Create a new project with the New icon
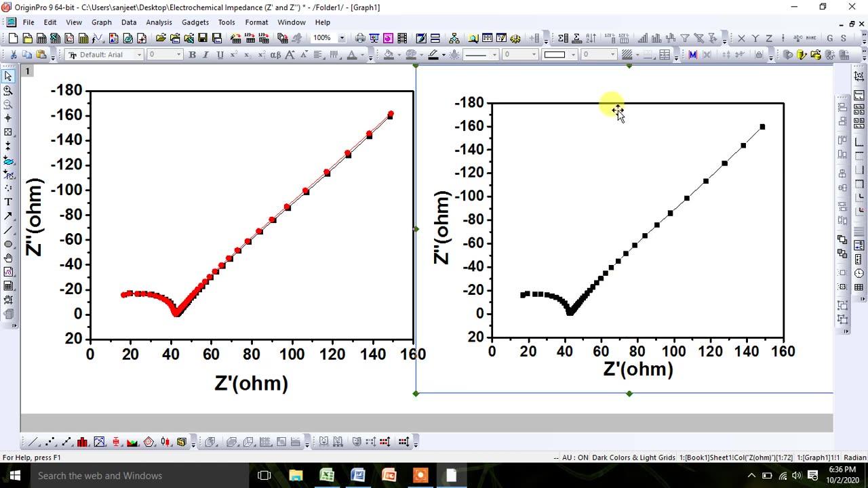Image resolution: width=868 pixels, height=488 pixels. [x=12, y=37]
